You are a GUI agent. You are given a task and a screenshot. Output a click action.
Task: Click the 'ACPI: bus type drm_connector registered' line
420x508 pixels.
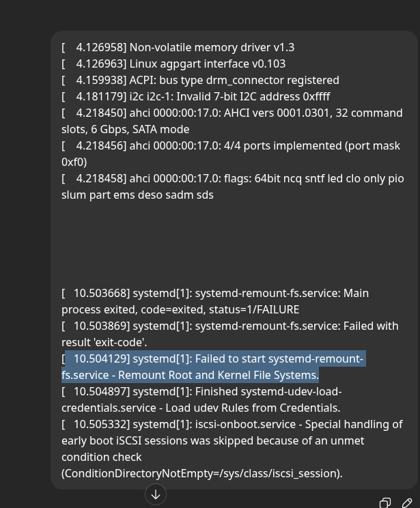click(234, 81)
